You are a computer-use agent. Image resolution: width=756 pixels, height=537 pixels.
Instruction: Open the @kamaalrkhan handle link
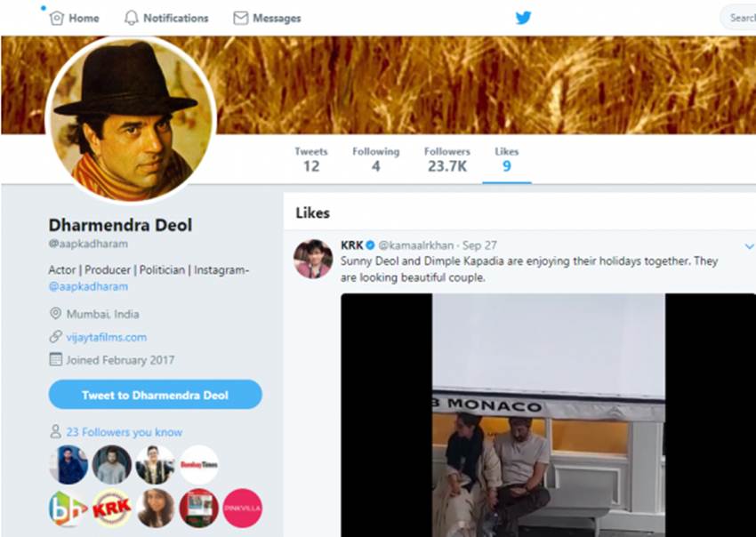tap(416, 245)
